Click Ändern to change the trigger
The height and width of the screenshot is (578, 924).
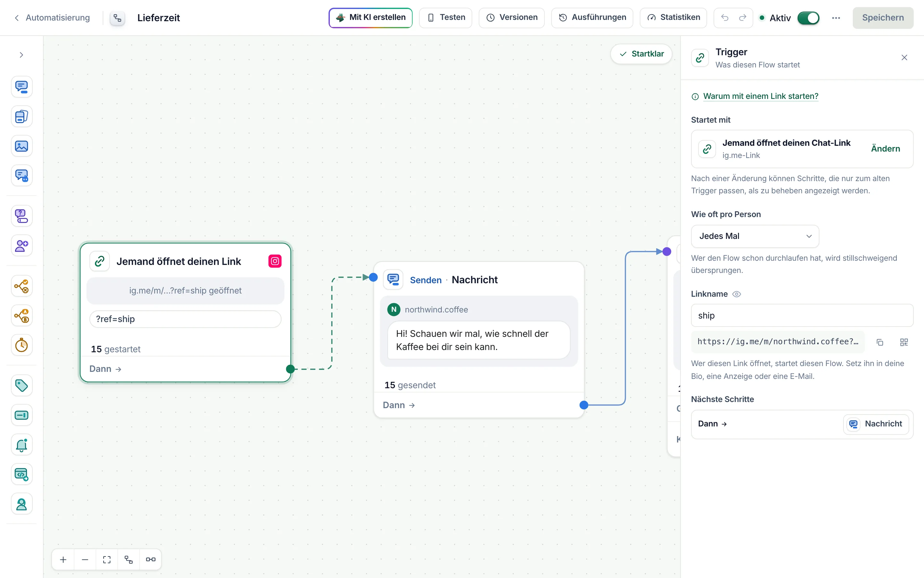(886, 149)
